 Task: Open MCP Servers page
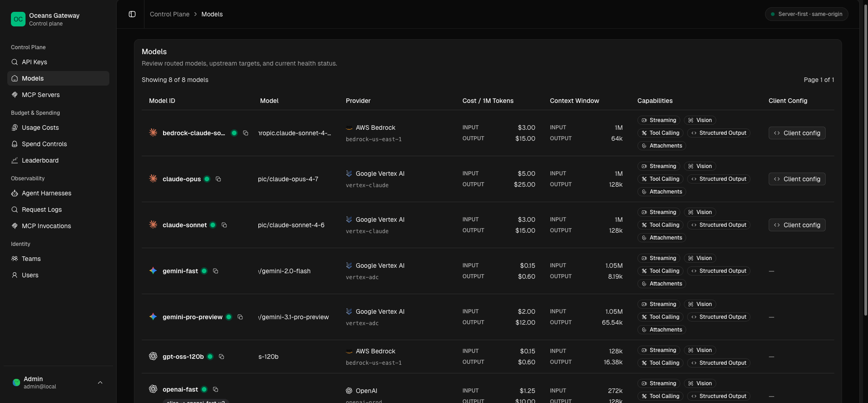(58, 95)
